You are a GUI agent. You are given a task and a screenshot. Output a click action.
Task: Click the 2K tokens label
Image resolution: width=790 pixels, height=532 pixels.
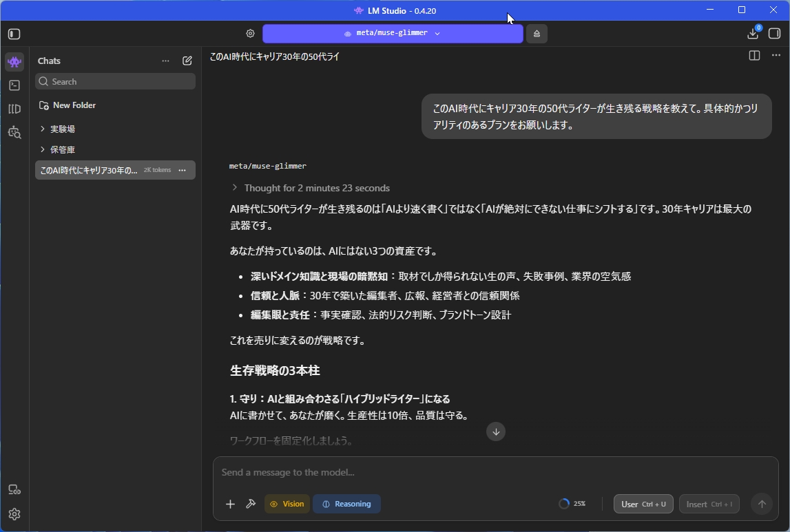coord(157,170)
